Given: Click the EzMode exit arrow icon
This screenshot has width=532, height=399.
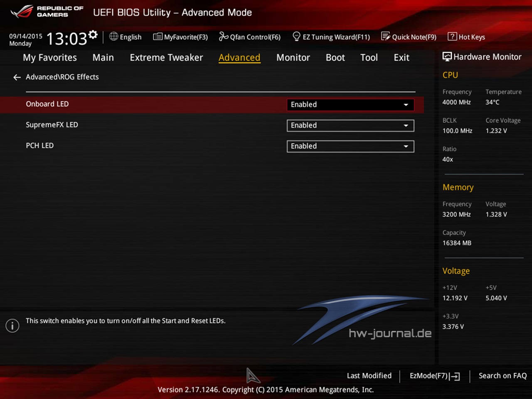Looking at the screenshot, I should tap(455, 377).
